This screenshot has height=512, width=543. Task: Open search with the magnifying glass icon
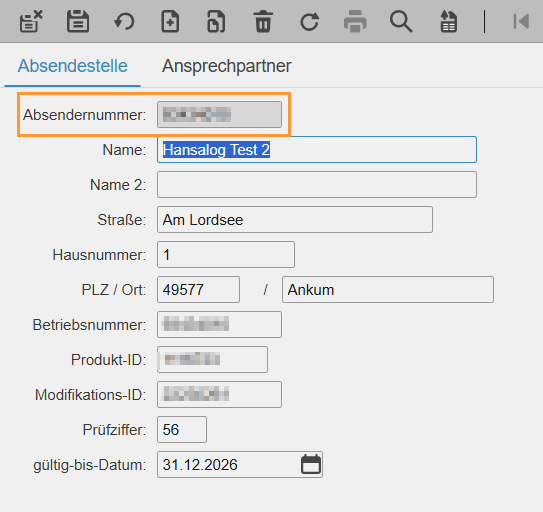click(x=401, y=21)
